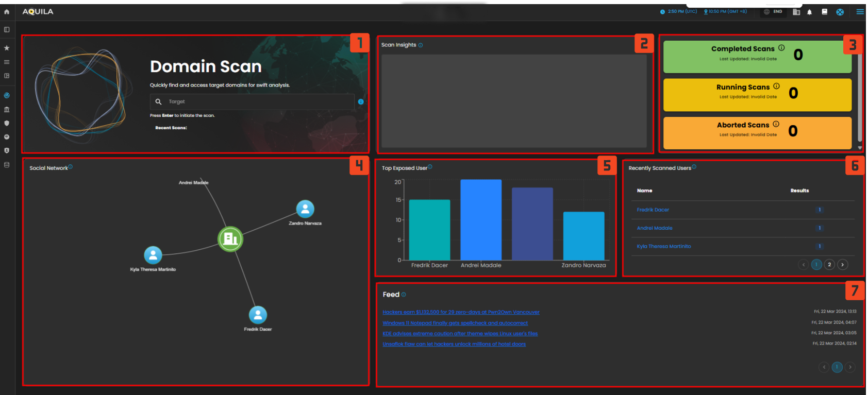868x395 pixels.
Task: Open the hamburger menu at top right
Action: click(x=860, y=12)
